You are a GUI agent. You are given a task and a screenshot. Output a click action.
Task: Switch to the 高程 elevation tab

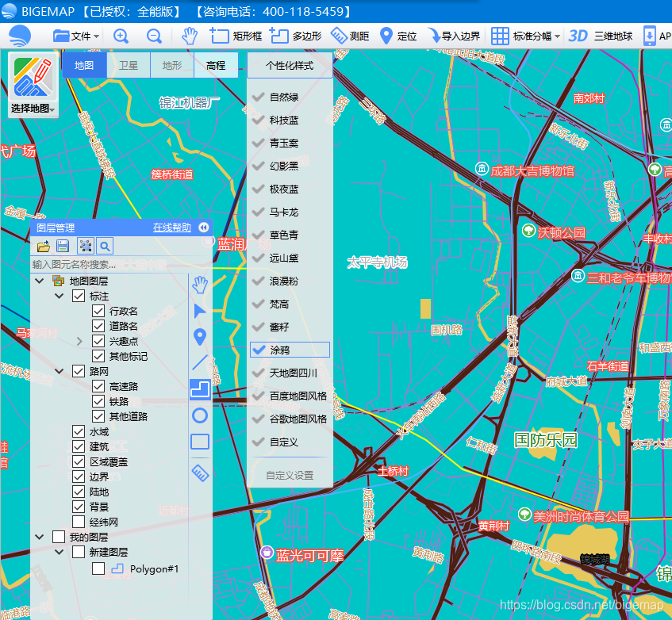coord(216,66)
